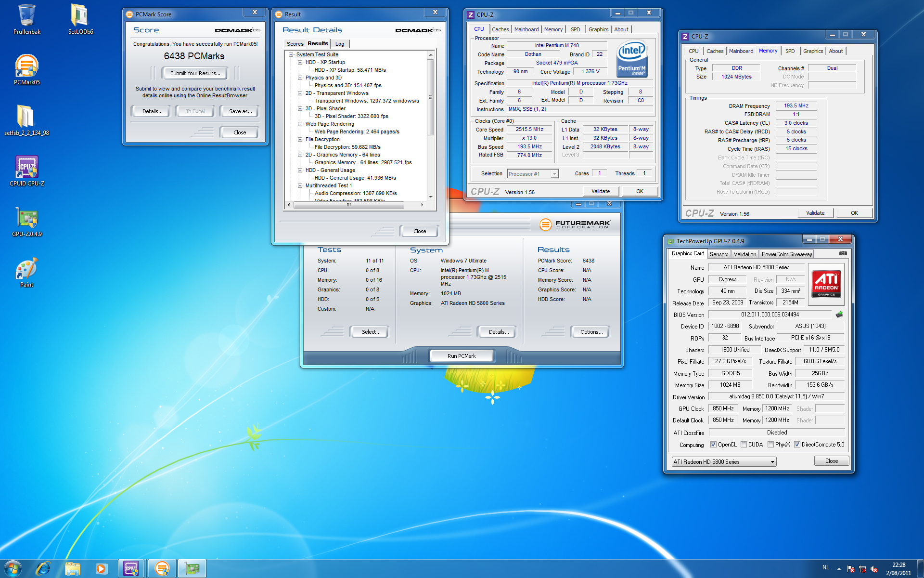
Task: Show hidden system tray icons arrow
Action: click(x=839, y=569)
